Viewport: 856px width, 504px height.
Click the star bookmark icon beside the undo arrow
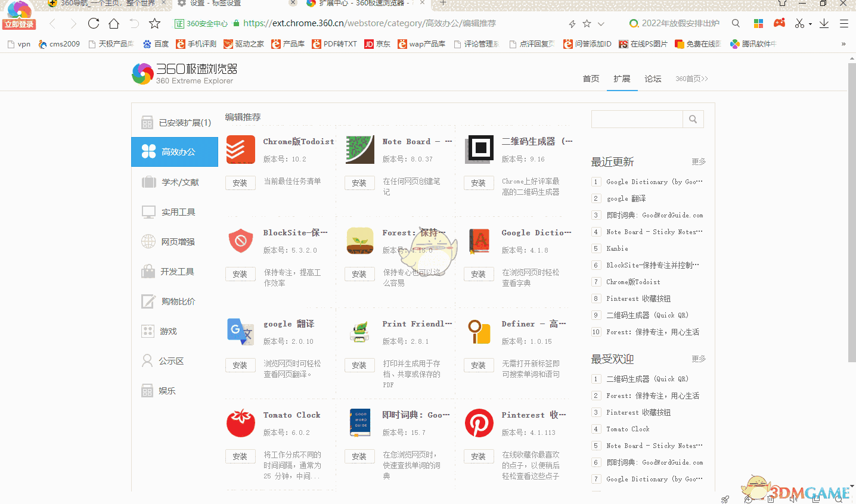155,23
